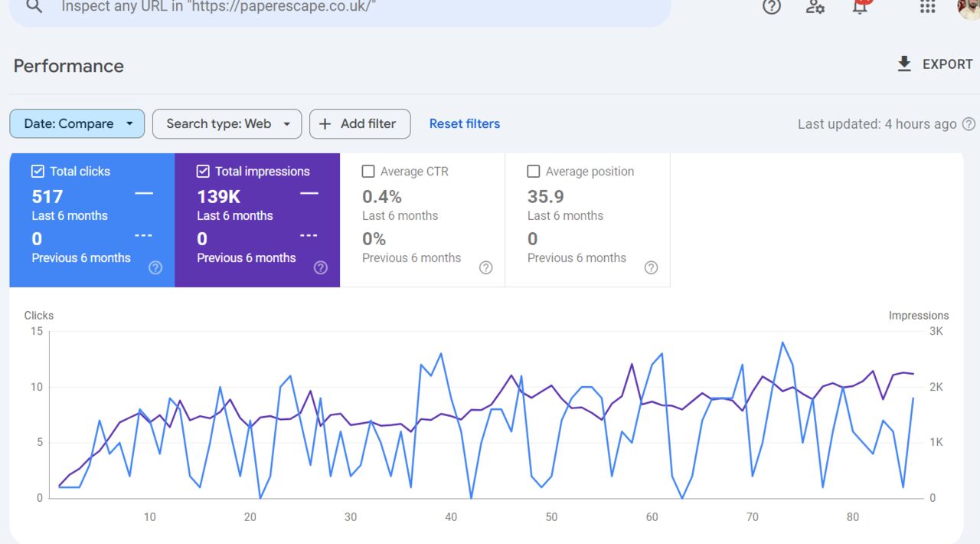980x544 pixels.
Task: Click the EXPORT button label
Action: tap(948, 64)
